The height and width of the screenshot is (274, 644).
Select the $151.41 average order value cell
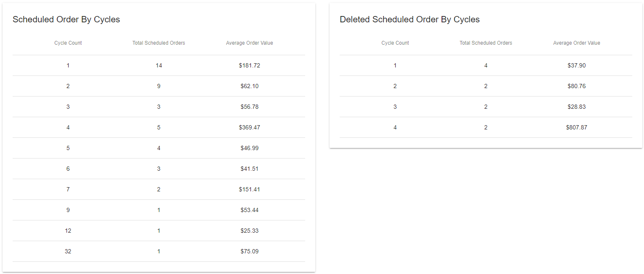[x=250, y=189]
